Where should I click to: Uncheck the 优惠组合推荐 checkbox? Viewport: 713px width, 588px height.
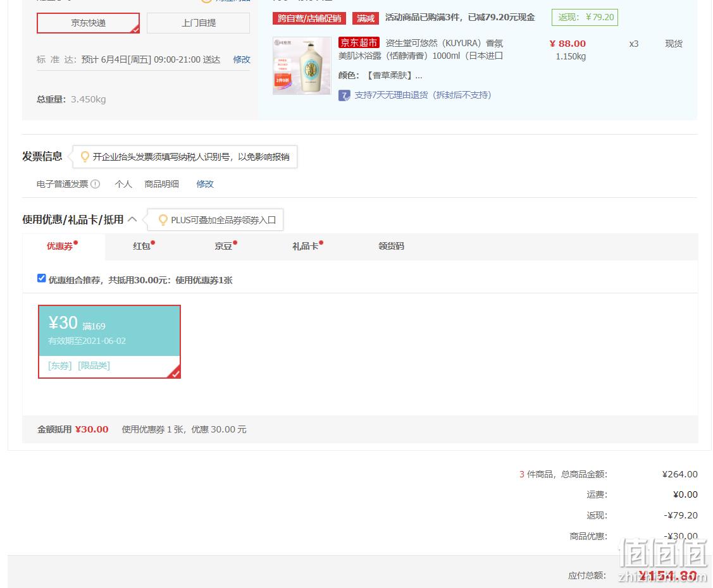(41, 278)
